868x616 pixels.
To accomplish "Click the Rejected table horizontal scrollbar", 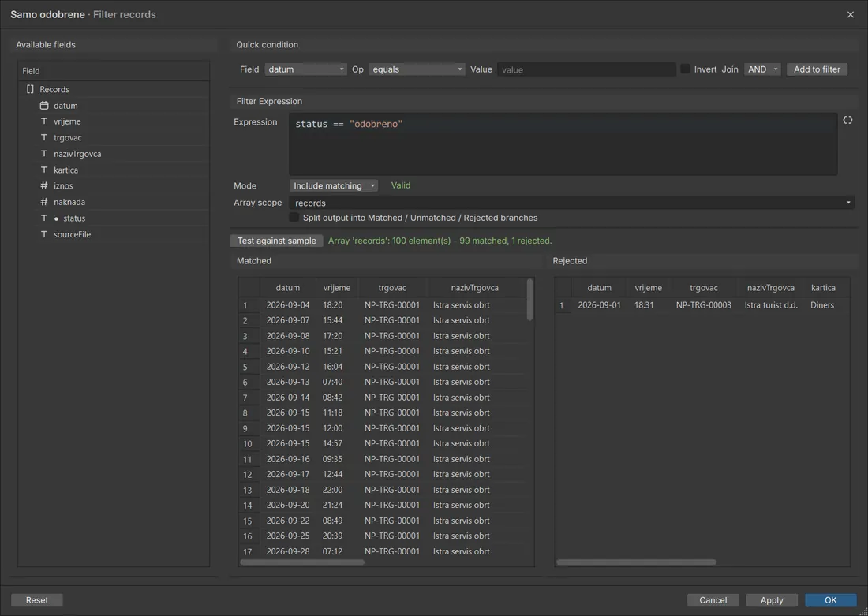I will [x=637, y=562].
